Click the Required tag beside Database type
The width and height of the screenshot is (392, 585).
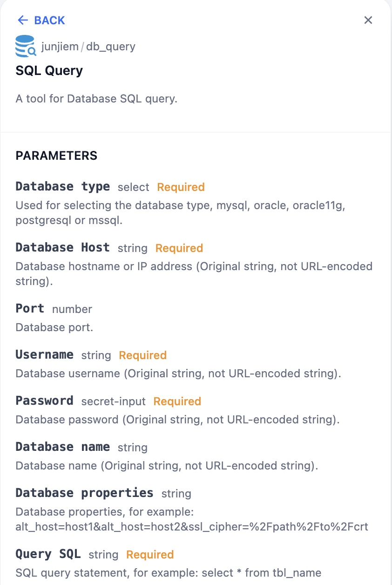click(x=181, y=187)
